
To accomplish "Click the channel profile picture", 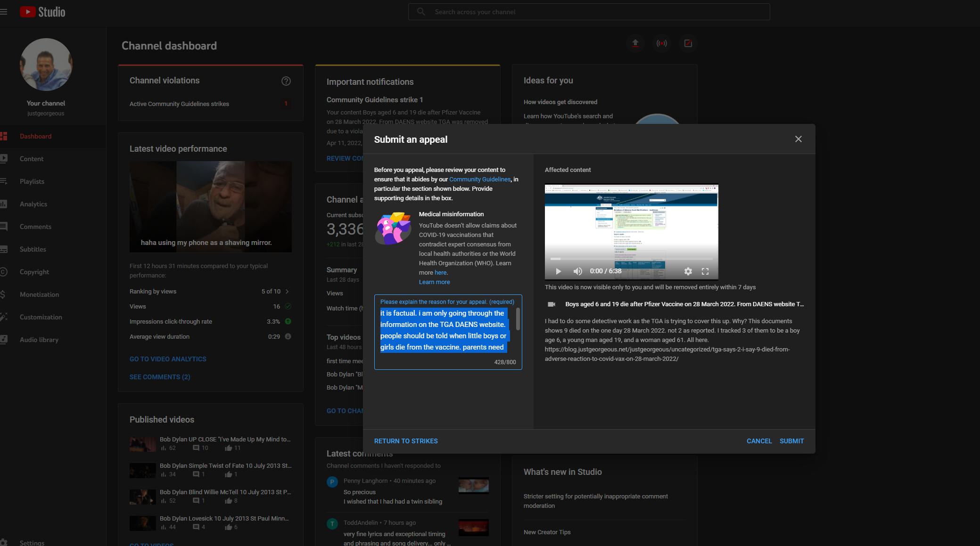I will (46, 65).
